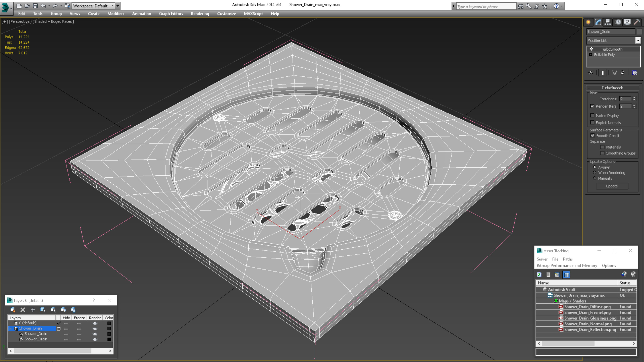Viewport: 644px width, 362px height.
Task: Open the Modifier List dropdown
Action: coord(638,40)
